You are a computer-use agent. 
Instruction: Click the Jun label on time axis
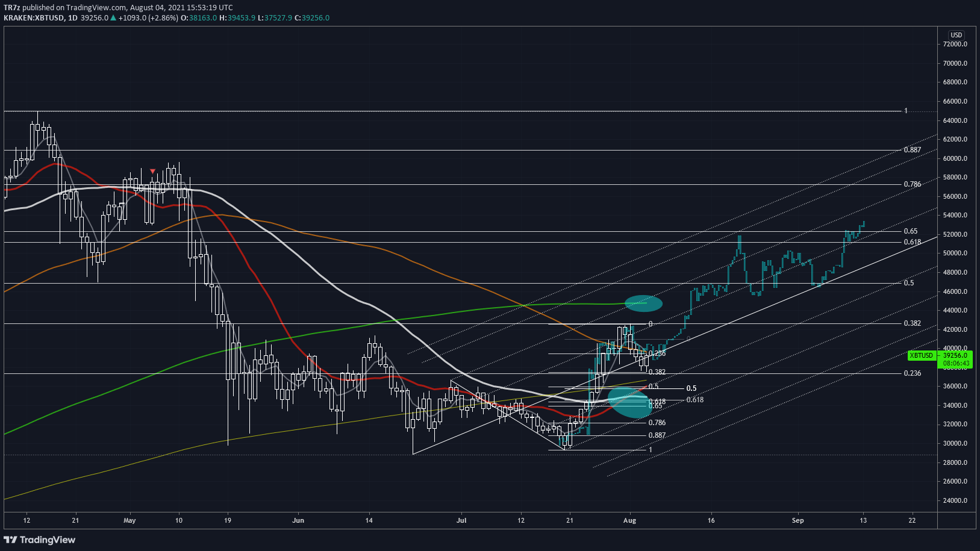[298, 520]
